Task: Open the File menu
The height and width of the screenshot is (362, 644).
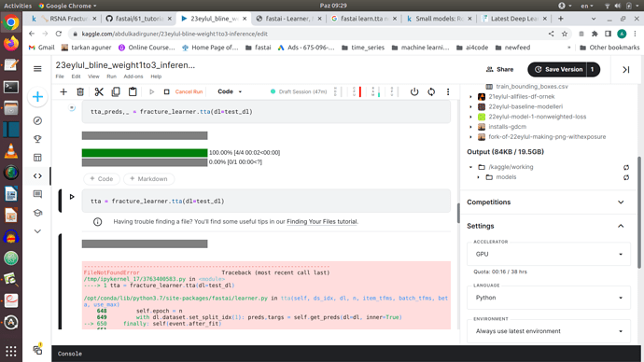Action: [60, 77]
